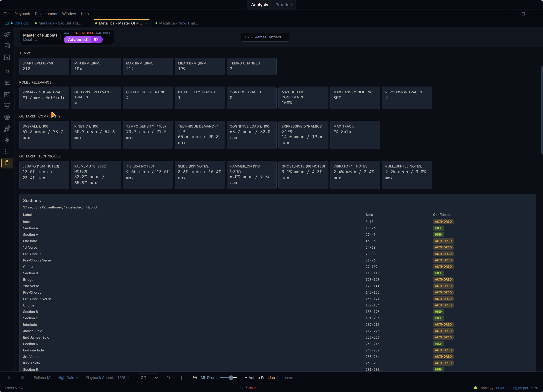The image size is (543, 392).
Task: Click the Advanced 62 difficulty badge
Action: tap(83, 40)
